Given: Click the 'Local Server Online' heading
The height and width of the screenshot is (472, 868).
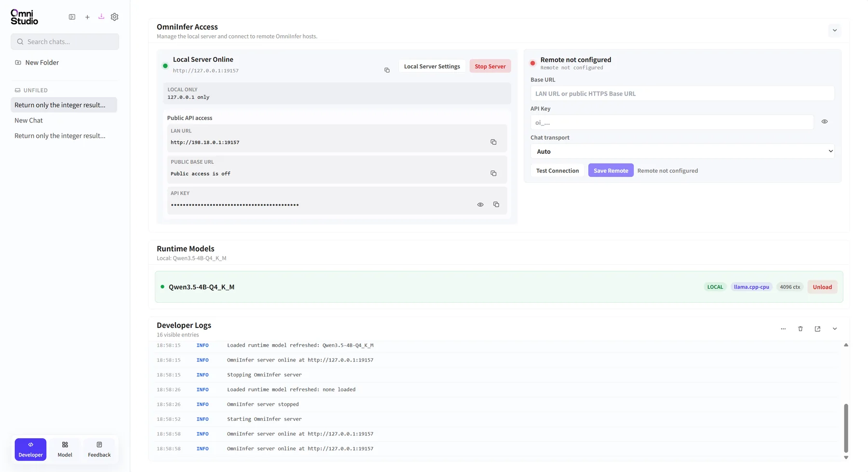Looking at the screenshot, I should [203, 59].
